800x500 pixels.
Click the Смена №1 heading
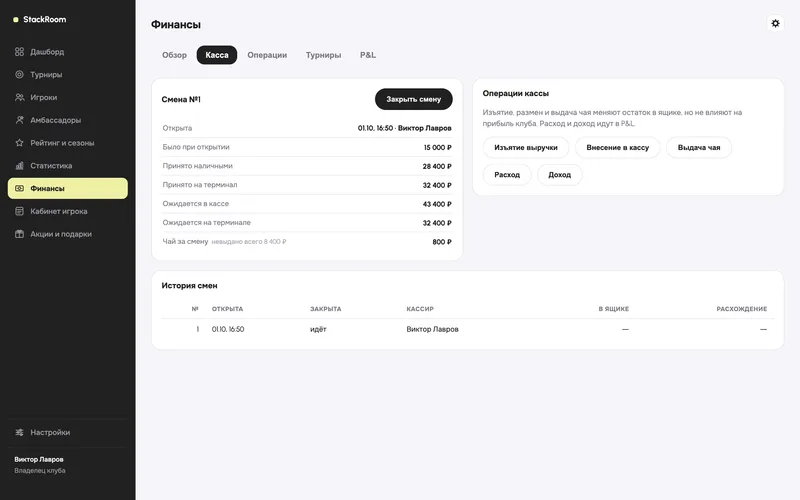pos(181,99)
